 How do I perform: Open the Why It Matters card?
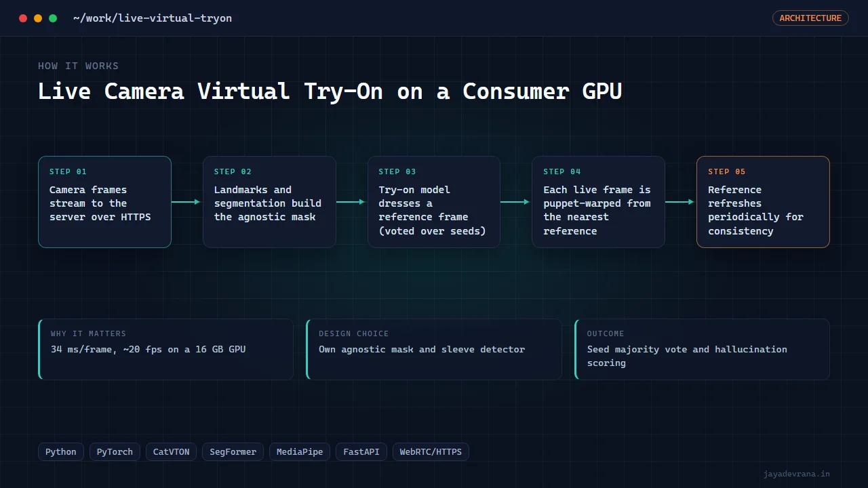coord(166,349)
